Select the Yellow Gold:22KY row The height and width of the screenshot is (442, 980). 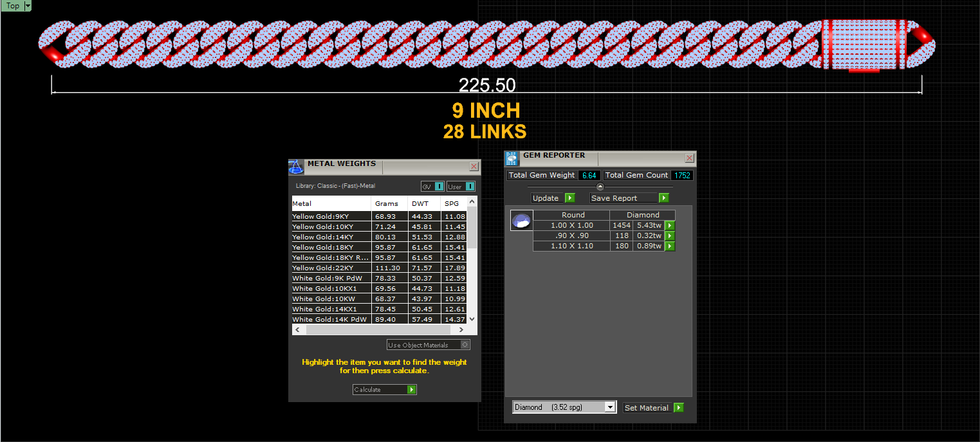point(380,268)
